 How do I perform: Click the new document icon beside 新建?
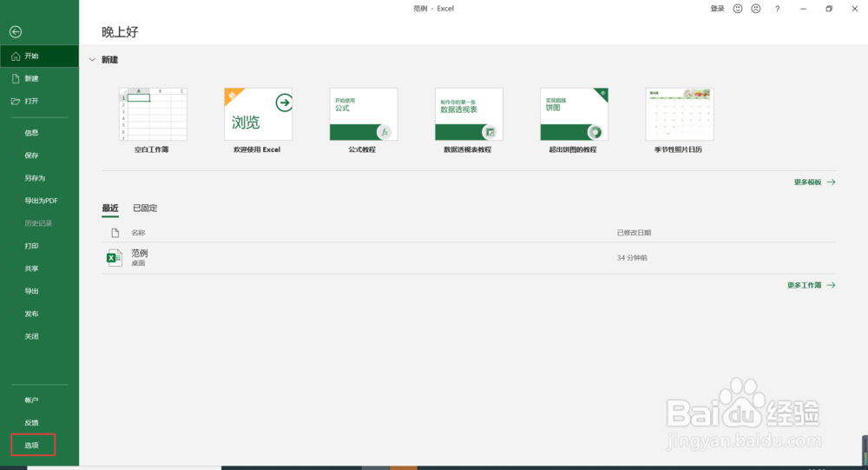(x=16, y=79)
